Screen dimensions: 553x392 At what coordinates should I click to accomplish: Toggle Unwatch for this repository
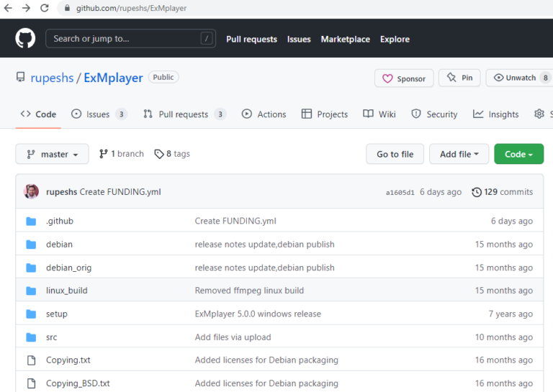515,78
